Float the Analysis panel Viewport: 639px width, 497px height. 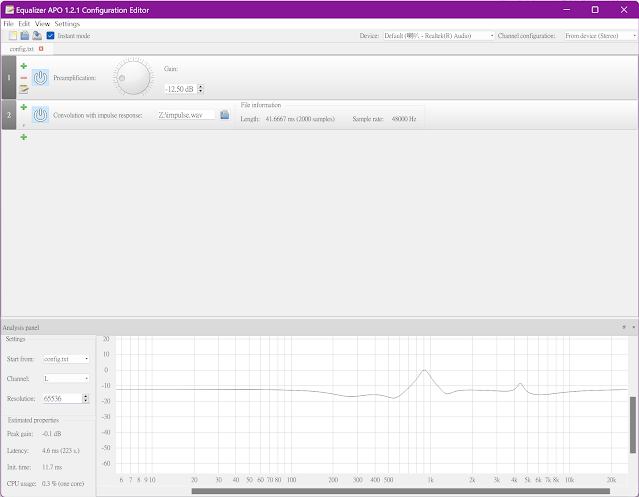(624, 327)
